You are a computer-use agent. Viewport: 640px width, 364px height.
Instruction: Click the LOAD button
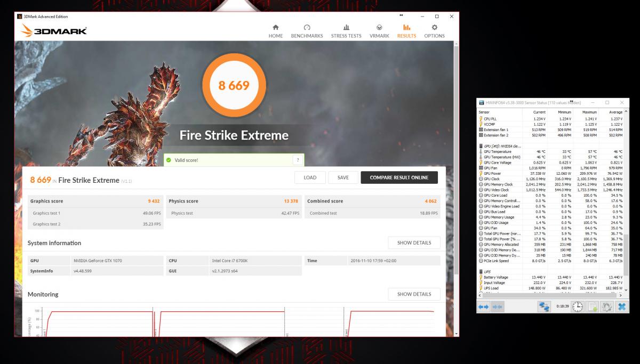[310, 177]
